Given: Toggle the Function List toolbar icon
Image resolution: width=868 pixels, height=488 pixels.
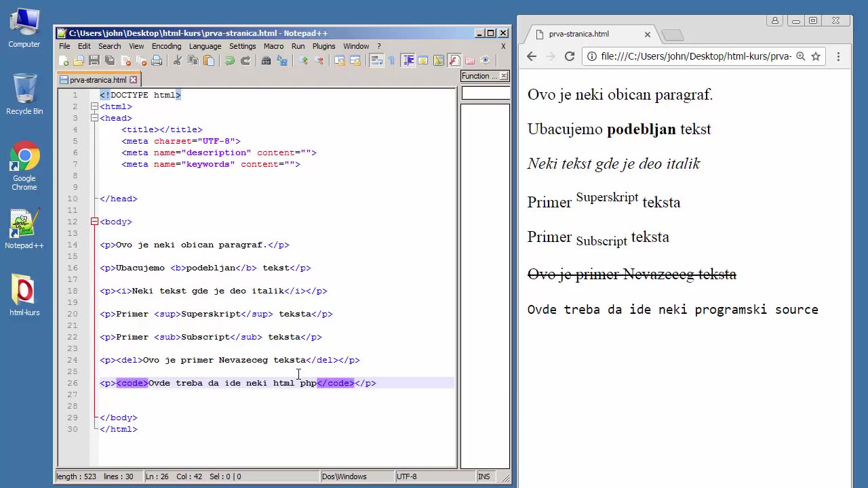Looking at the screenshot, I should 454,60.
